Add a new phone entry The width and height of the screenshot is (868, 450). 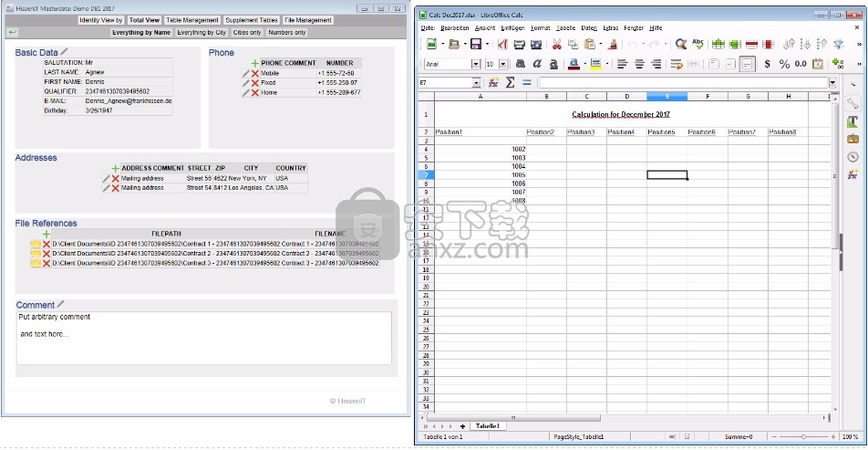pos(255,63)
